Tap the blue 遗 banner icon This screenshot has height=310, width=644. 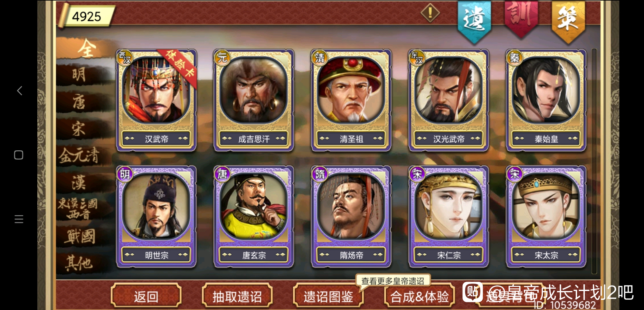pos(474,21)
